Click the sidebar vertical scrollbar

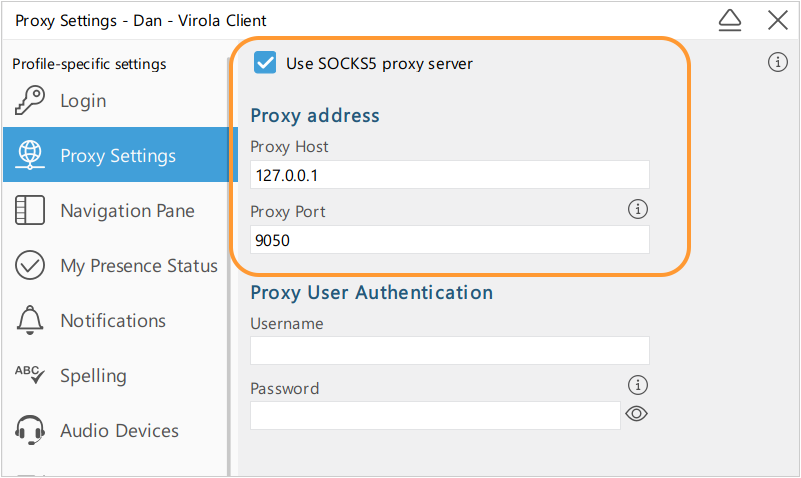pos(229,266)
